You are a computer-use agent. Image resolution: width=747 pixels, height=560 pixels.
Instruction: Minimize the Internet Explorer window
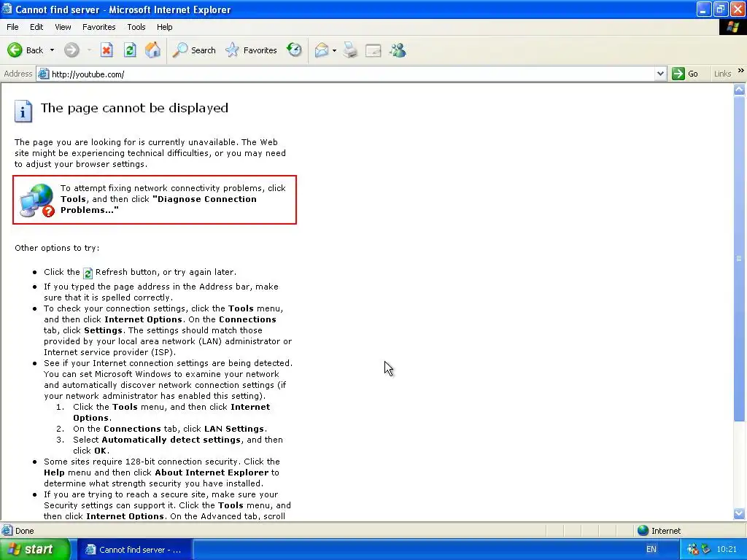(x=704, y=9)
